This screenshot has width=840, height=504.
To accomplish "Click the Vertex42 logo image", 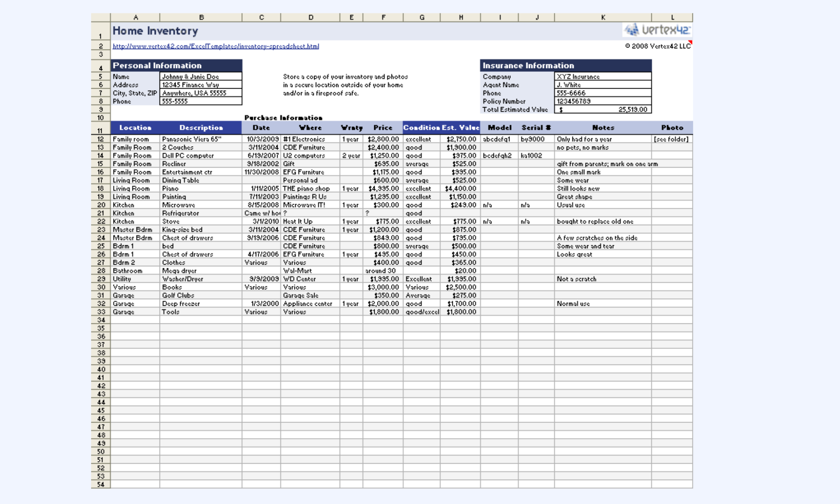I will tap(657, 30).
